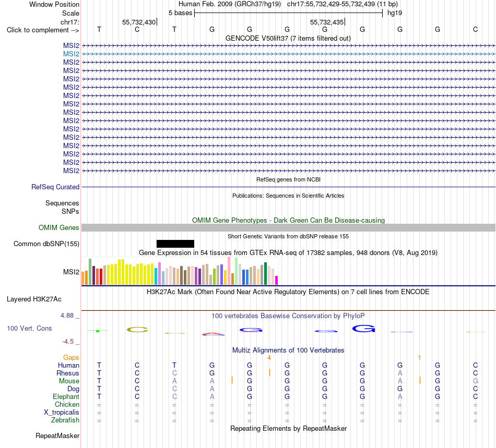This screenshot has height=448, width=496.
Task: Click the gray OMIM Genes bar
Action: [288, 227]
